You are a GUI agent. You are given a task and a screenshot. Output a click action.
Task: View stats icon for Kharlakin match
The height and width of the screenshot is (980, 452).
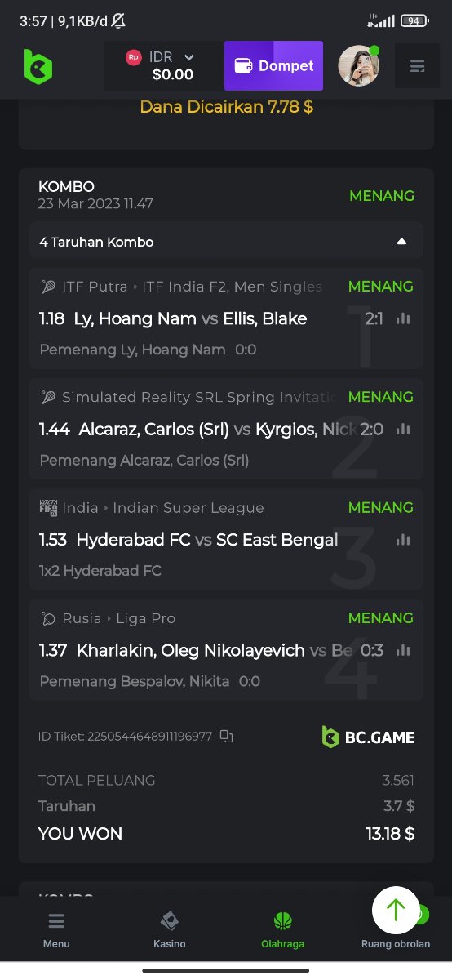403,650
